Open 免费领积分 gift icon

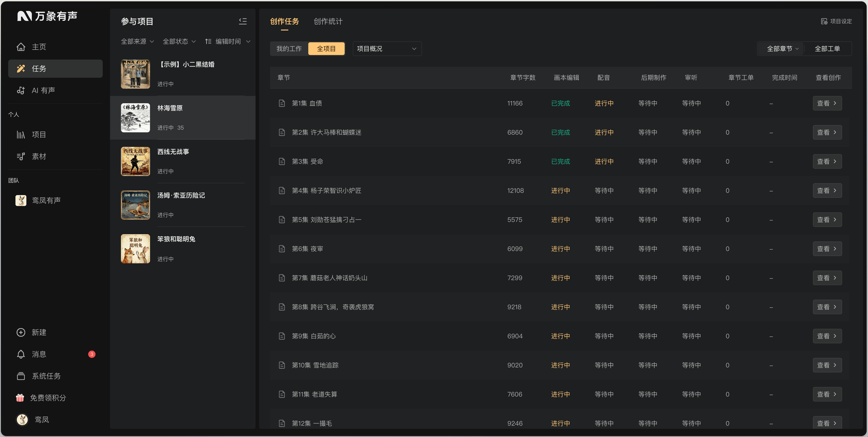[20, 398]
